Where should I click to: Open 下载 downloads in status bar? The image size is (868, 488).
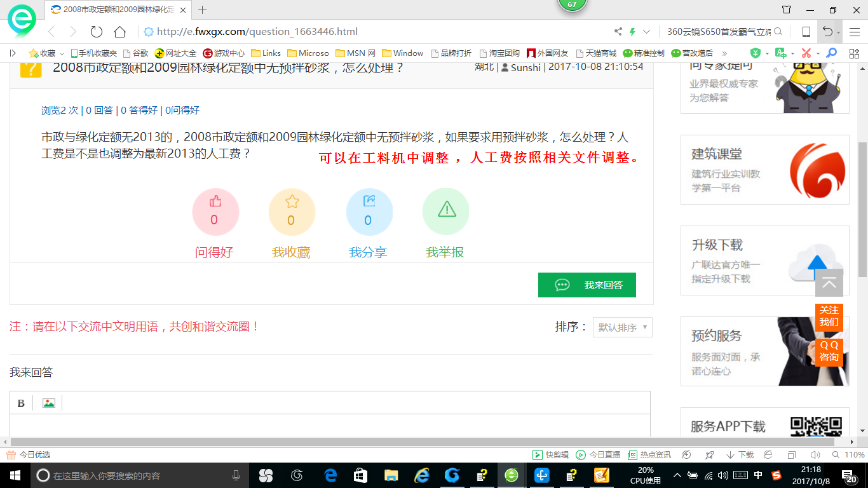740,455
